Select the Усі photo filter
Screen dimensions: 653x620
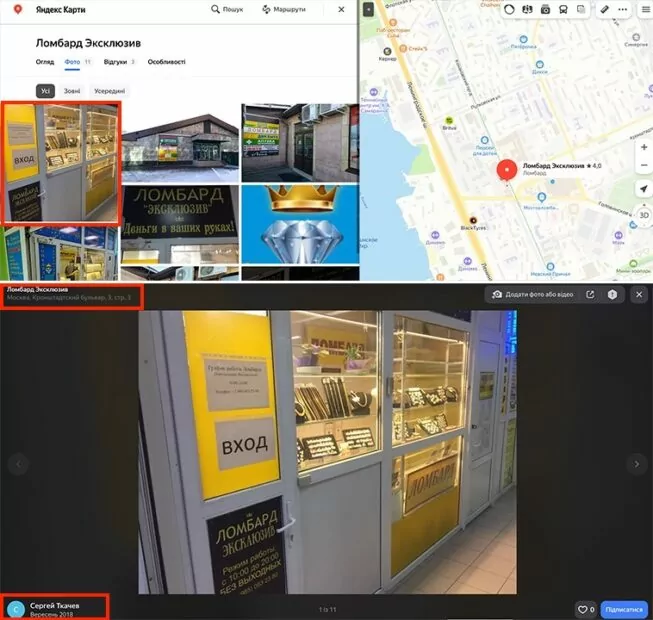click(45, 91)
